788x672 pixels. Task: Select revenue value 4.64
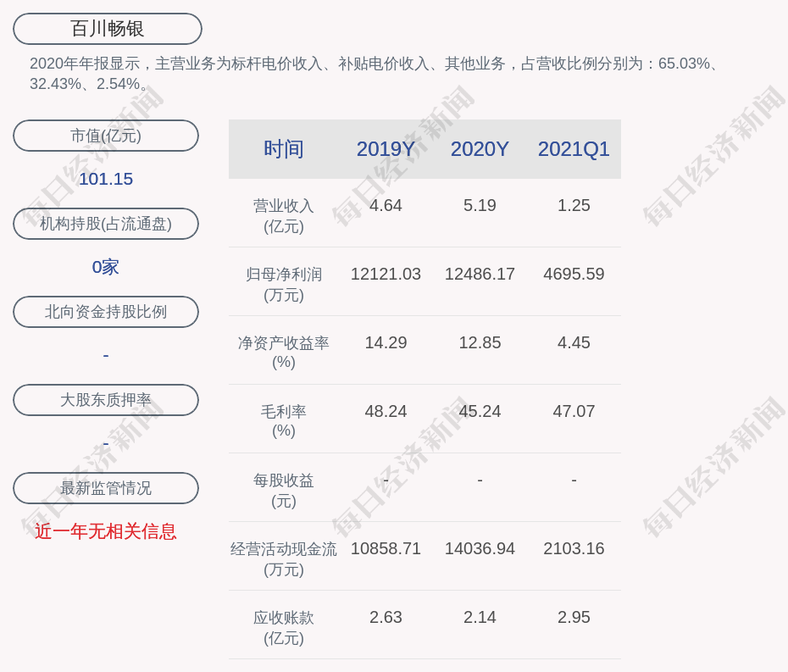tap(386, 206)
